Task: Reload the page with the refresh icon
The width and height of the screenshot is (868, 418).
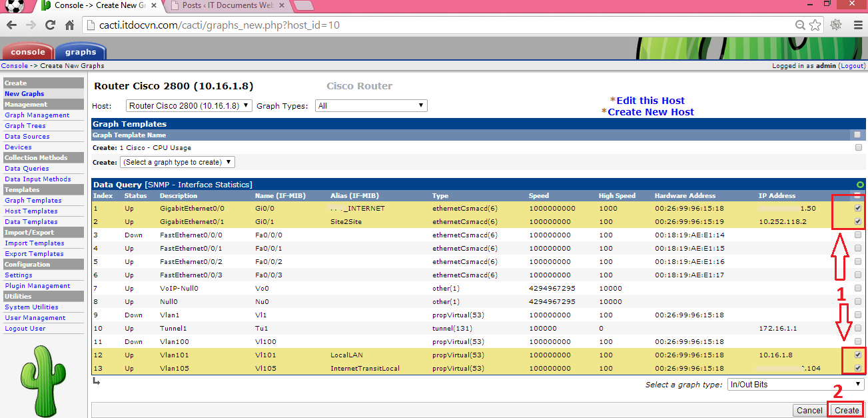Action: pyautogui.click(x=50, y=25)
